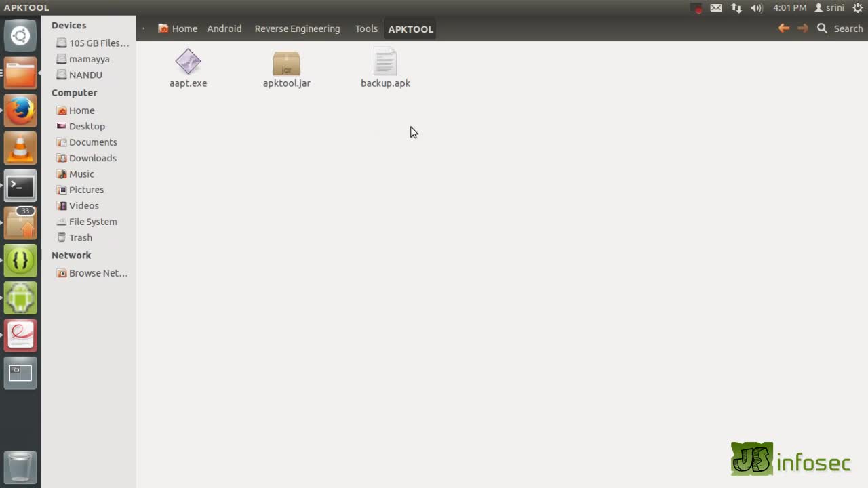The height and width of the screenshot is (488, 868).
Task: Open Software Updater with badge 33
Action: [x=20, y=222]
